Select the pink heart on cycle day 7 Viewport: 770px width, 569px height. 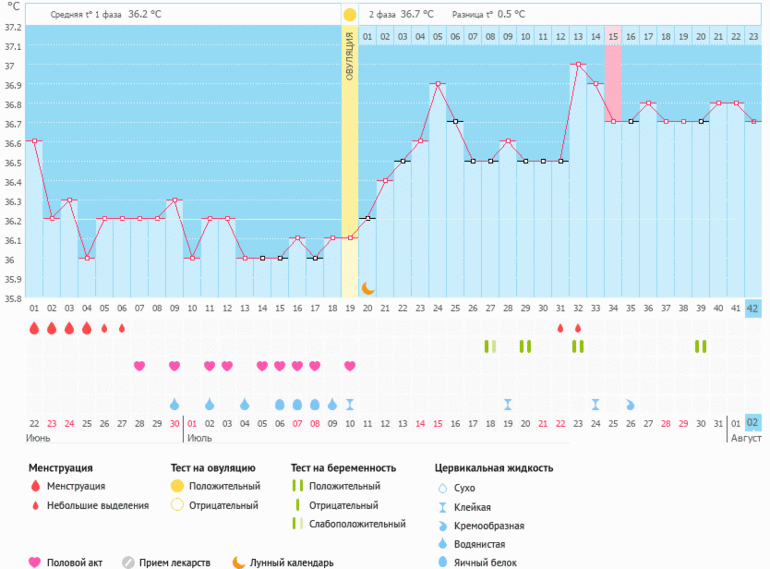[139, 366]
